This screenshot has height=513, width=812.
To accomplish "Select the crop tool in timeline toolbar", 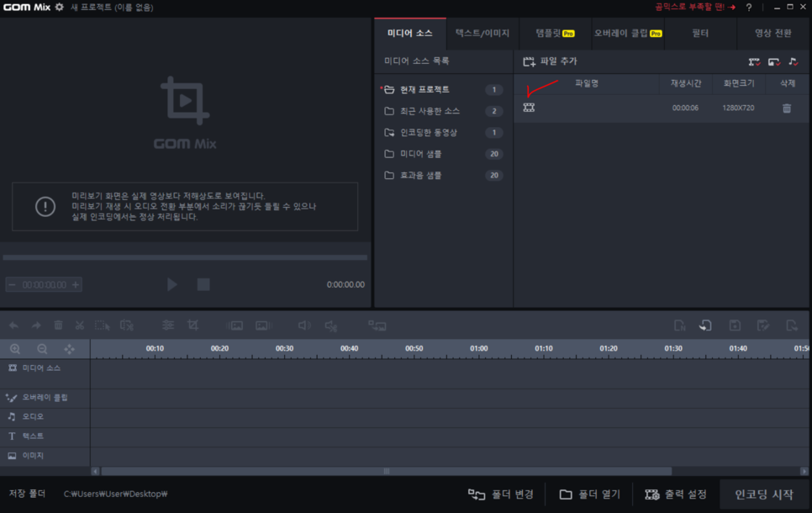I will coord(192,325).
